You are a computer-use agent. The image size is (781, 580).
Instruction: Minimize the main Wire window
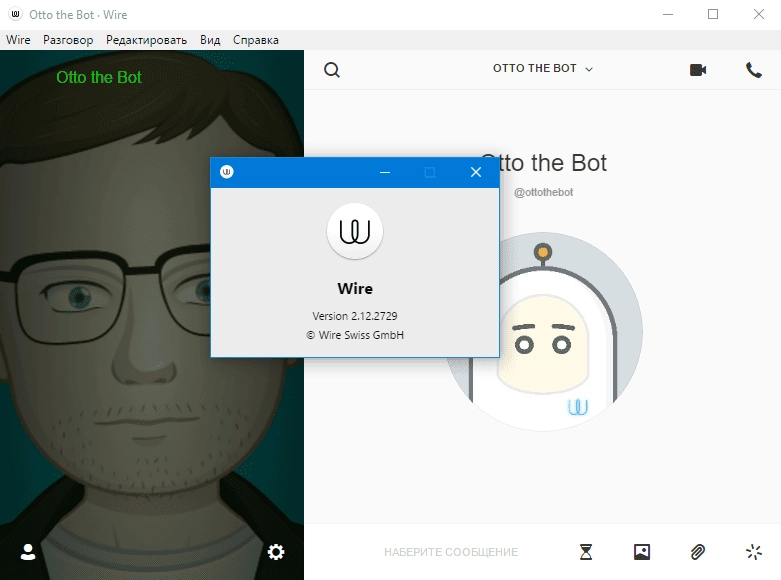(x=668, y=14)
